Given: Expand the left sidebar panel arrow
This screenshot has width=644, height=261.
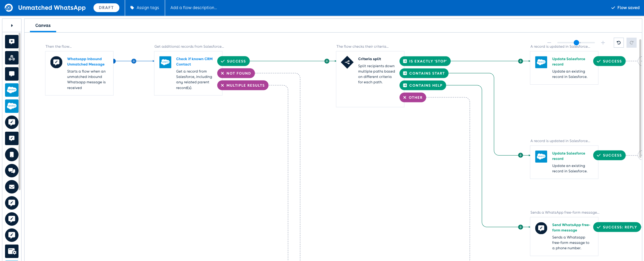Looking at the screenshot, I should pos(12,26).
